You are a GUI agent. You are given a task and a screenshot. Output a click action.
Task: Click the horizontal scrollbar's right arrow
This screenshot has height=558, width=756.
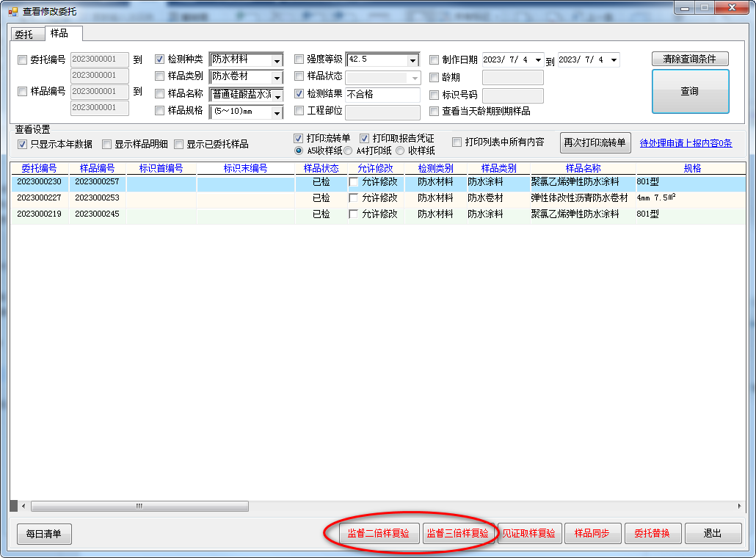tap(739, 507)
